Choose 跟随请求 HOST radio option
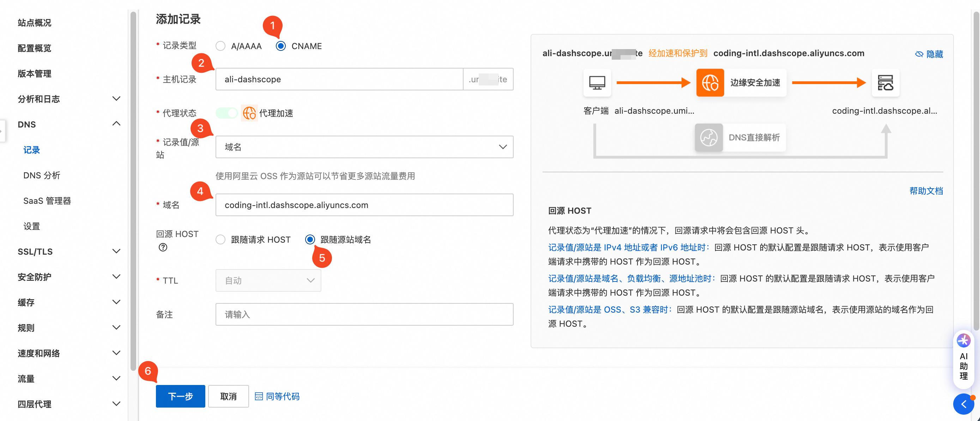 tap(220, 239)
